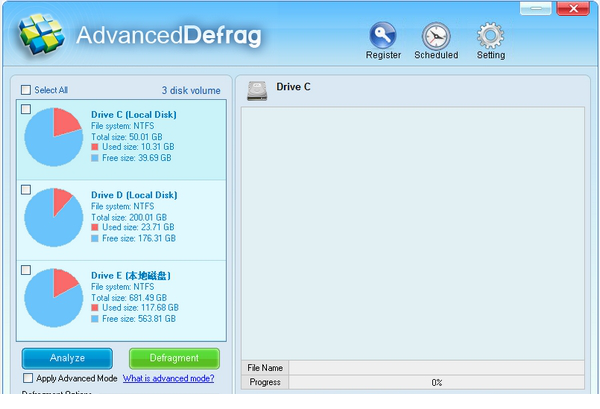Click the Drive C used size red swatch
Viewport: 600px width, 409px height.
(x=95, y=147)
